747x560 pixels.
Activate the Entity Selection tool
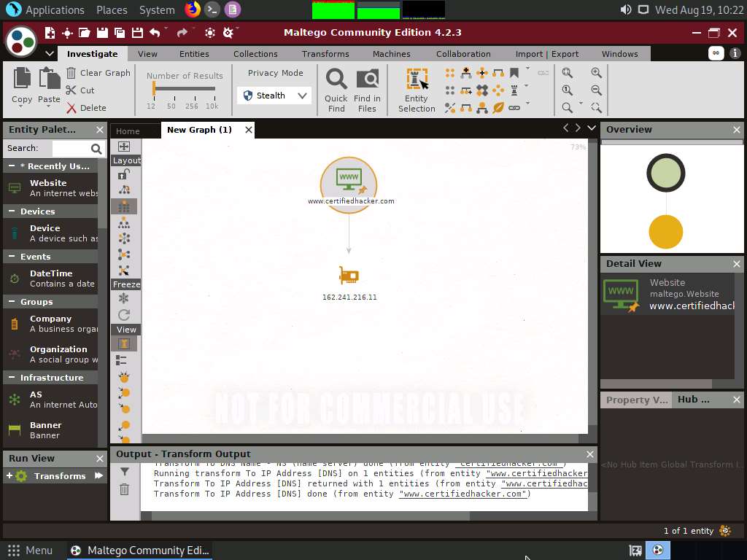(x=417, y=90)
